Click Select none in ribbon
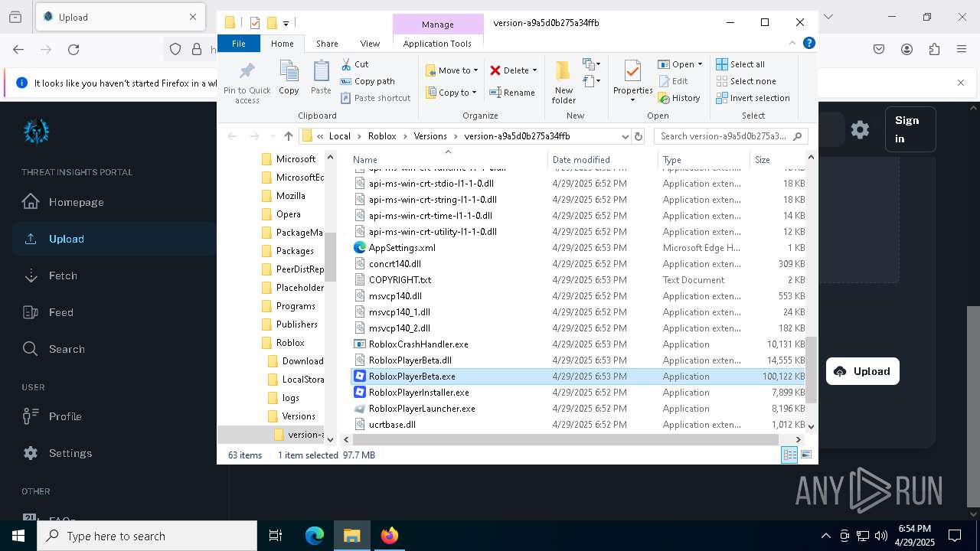Image resolution: width=980 pixels, height=551 pixels. (746, 81)
